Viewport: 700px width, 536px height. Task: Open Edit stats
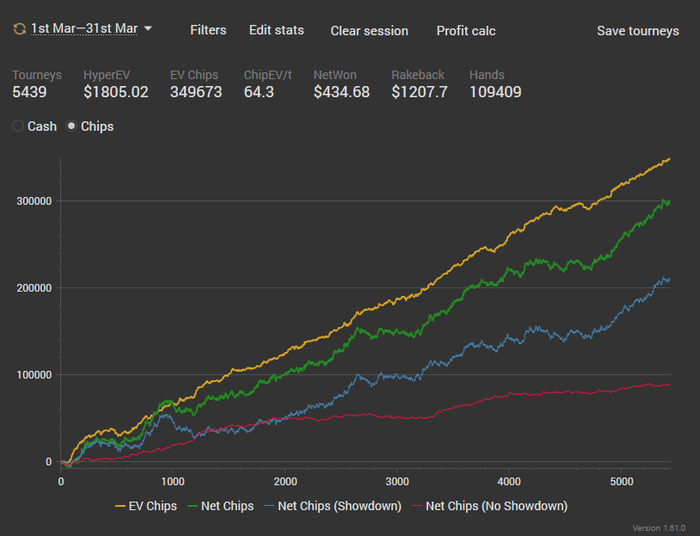pyautogui.click(x=276, y=30)
